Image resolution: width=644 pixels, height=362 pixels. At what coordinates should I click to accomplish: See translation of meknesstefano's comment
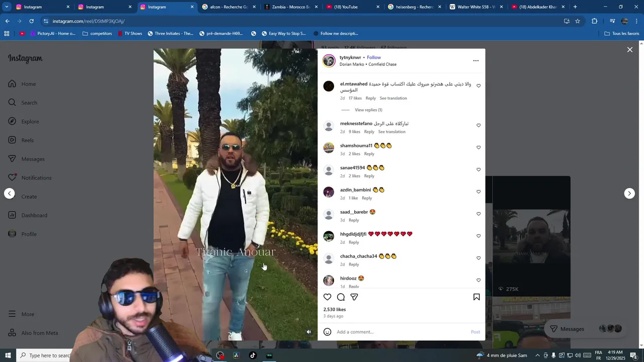[392, 132]
